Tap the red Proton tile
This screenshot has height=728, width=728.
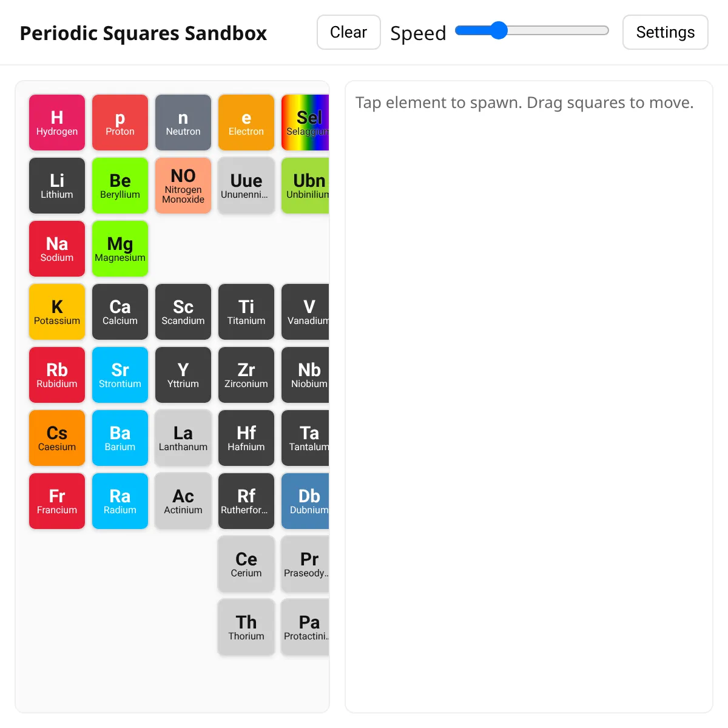tap(120, 123)
